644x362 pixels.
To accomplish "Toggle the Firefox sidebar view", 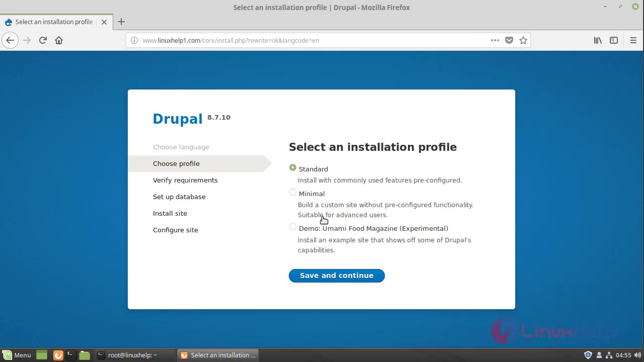I will tap(614, 40).
